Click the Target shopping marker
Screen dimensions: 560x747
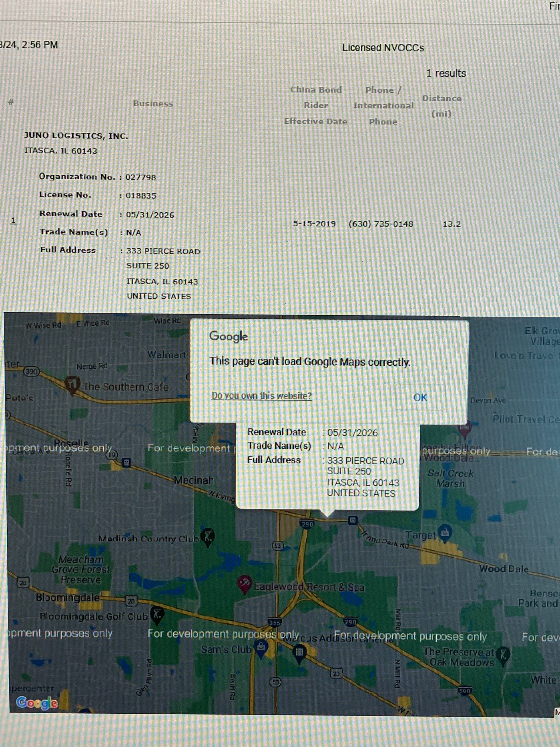click(x=445, y=533)
